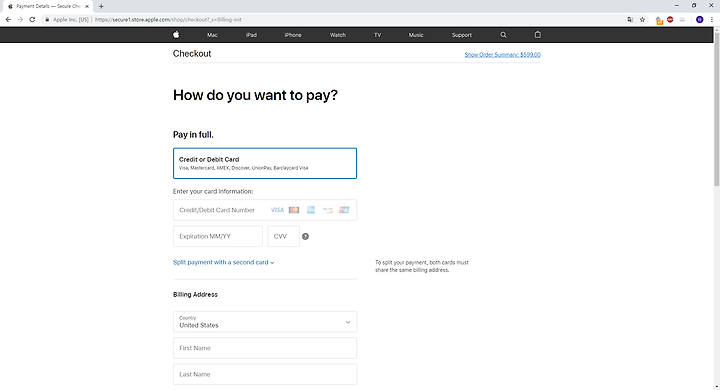The width and height of the screenshot is (720, 390).
Task: Click Show Order Summary: $599.00 link
Action: 502,55
